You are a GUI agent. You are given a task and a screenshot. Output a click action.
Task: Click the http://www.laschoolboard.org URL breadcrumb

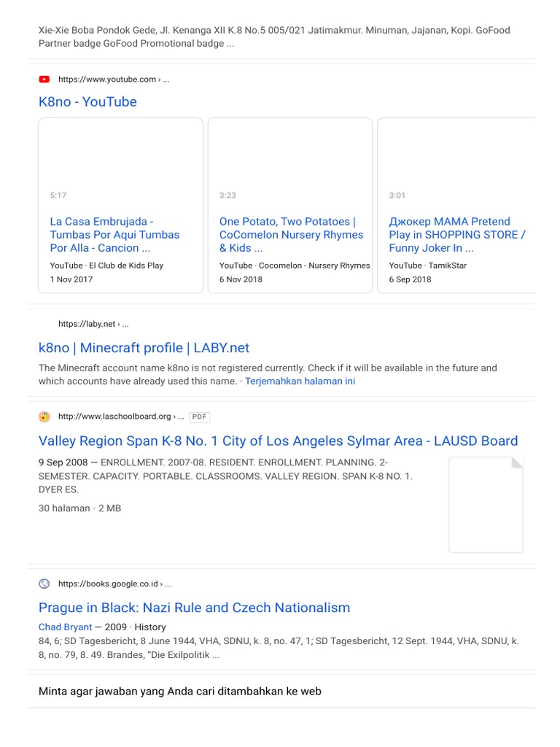coord(121,417)
